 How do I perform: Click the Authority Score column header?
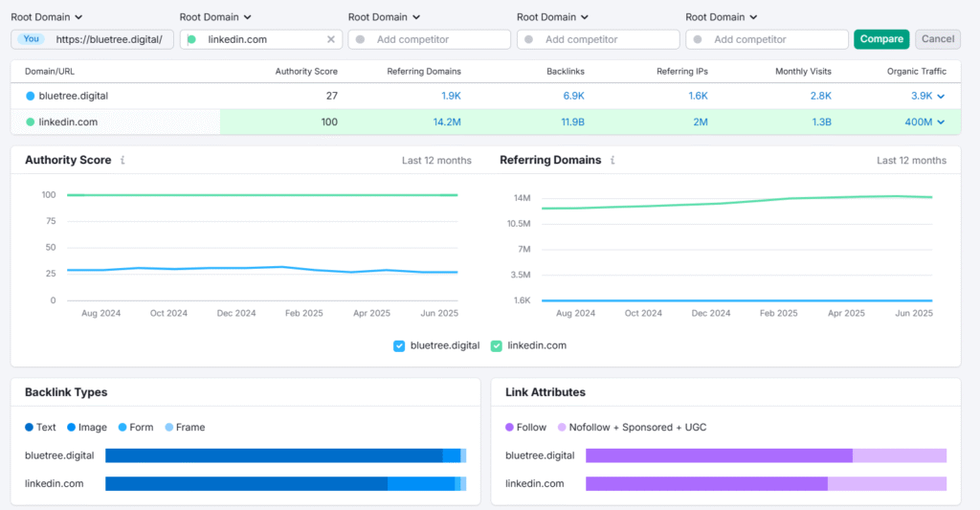(x=306, y=71)
